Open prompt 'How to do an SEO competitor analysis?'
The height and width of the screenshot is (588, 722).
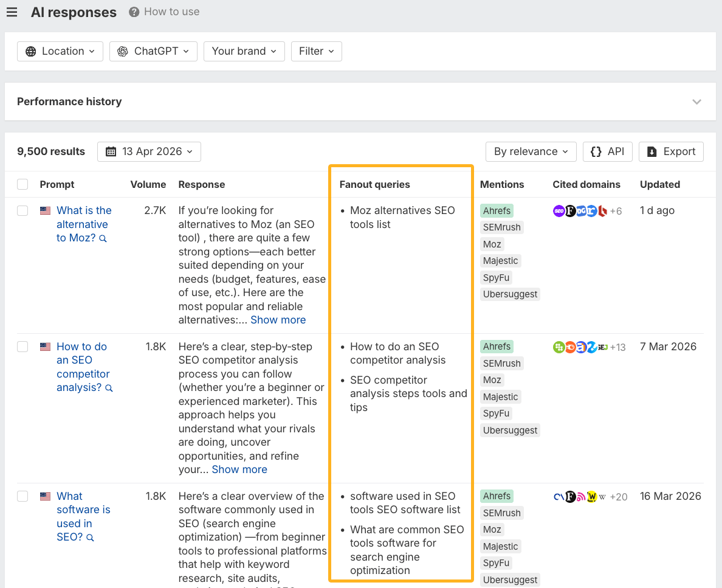coord(83,367)
